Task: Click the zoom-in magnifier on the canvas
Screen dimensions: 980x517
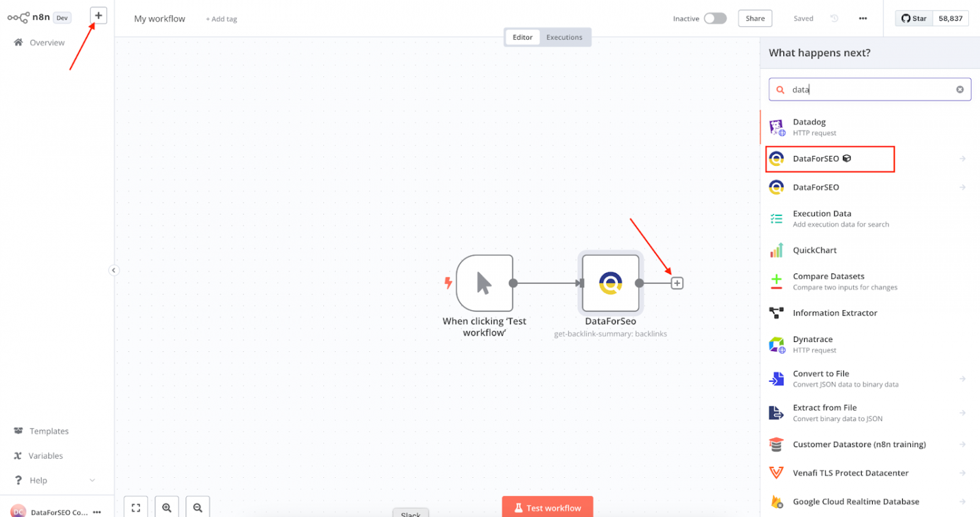Action: point(167,507)
